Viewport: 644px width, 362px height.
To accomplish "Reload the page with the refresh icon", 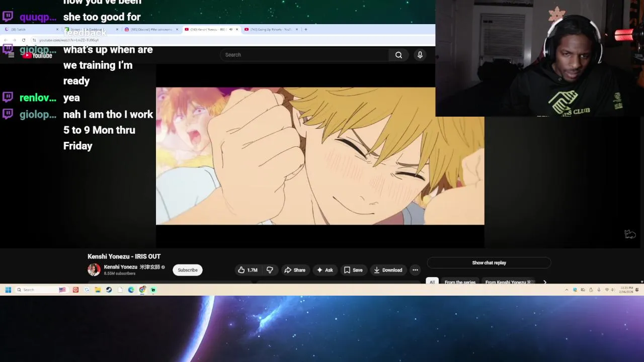I will coord(23,40).
